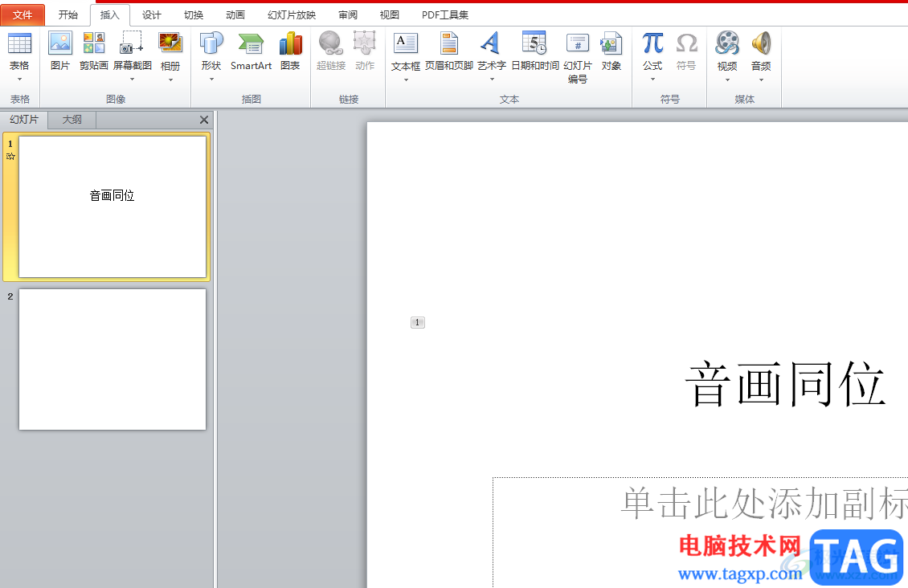Image resolution: width=908 pixels, height=588 pixels.
Task: Expand the Shapes (形状) dropdown arrow
Action: (x=211, y=79)
